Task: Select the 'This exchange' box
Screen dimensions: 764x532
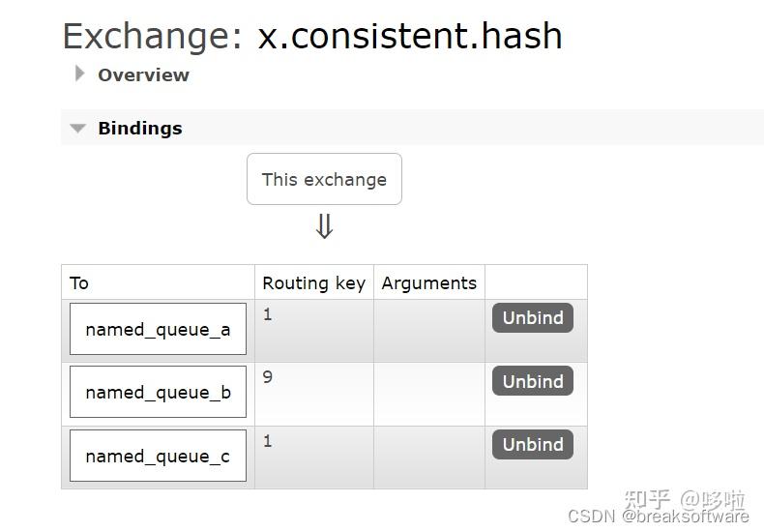Action: click(x=324, y=179)
